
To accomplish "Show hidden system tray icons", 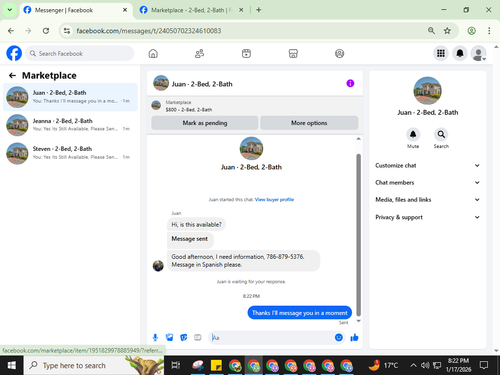I will [x=413, y=365].
